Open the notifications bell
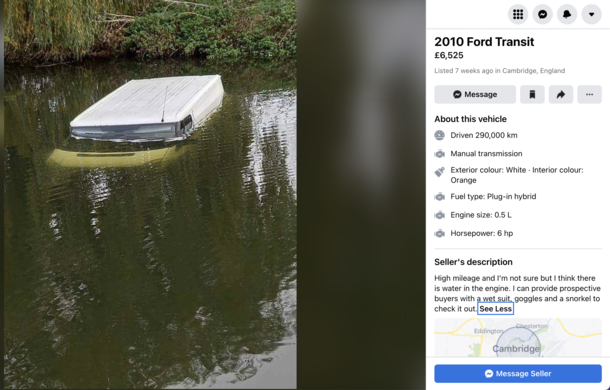Image resolution: width=610 pixels, height=390 pixels. click(567, 14)
